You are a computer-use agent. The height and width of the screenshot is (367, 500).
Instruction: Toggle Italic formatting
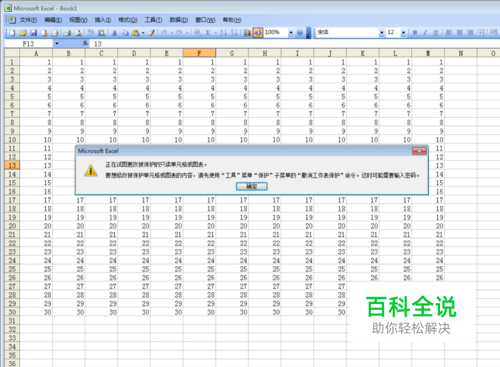(x=425, y=33)
